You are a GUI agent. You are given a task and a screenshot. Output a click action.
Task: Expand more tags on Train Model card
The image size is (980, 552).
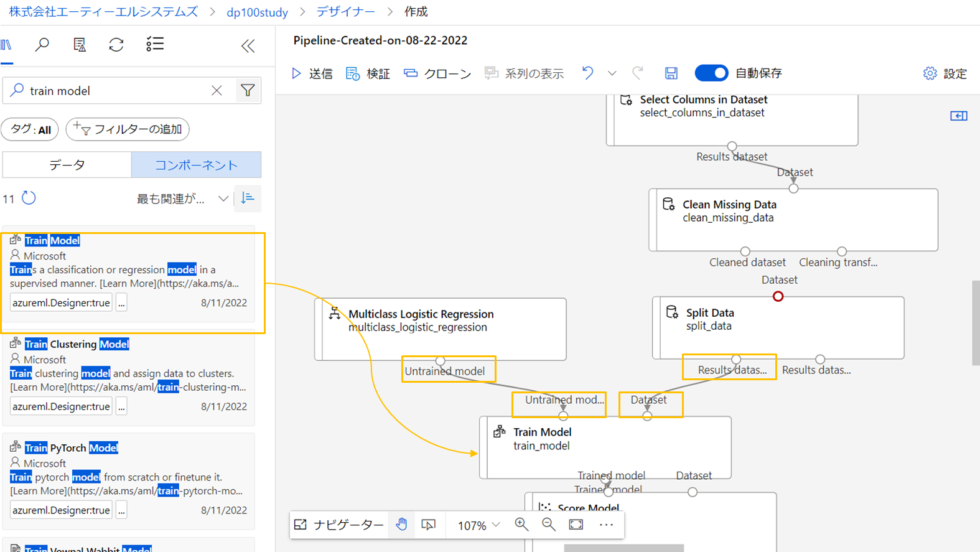pyautogui.click(x=121, y=303)
